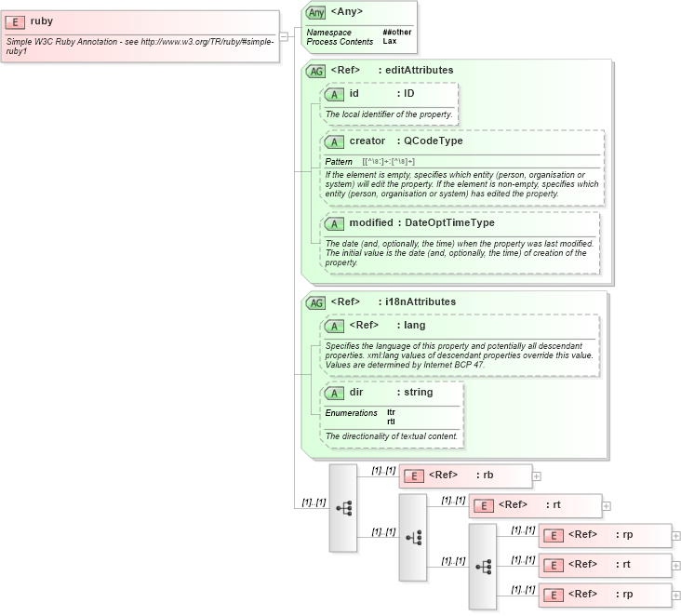Click the ltr enumeration value
The image size is (681, 616).
(391, 412)
